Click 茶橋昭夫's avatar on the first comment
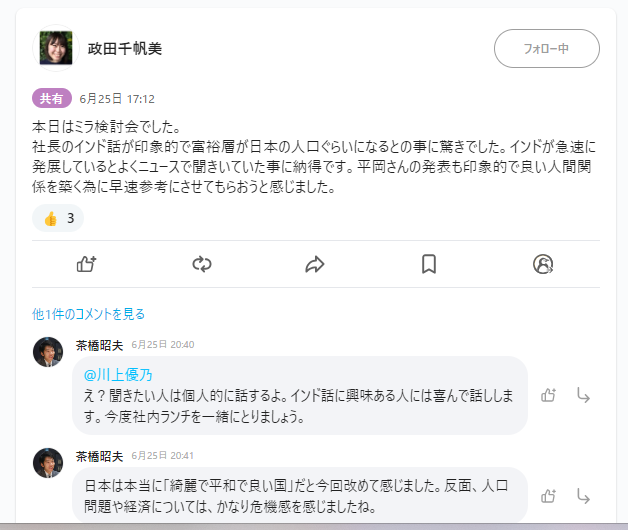 [x=48, y=352]
